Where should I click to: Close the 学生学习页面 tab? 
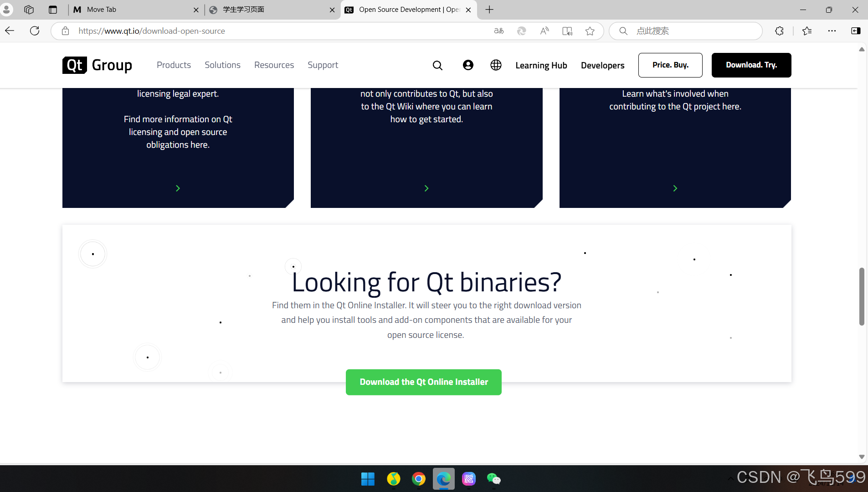pos(332,10)
